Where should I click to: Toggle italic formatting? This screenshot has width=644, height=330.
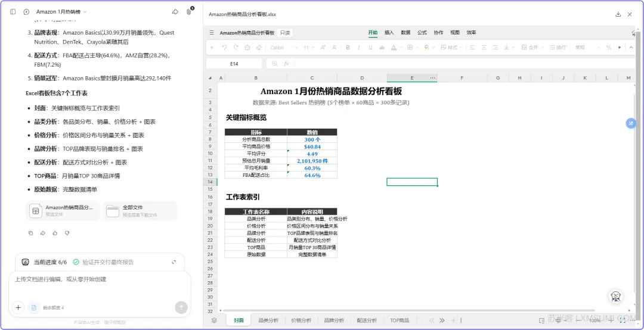coord(360,48)
